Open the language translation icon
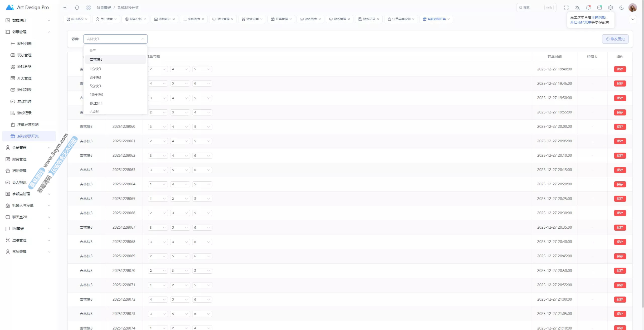The width and height of the screenshot is (644, 330). pos(577,8)
